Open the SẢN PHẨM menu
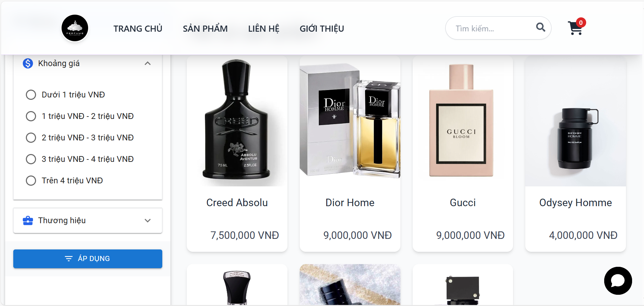The width and height of the screenshot is (644, 306). point(205,29)
